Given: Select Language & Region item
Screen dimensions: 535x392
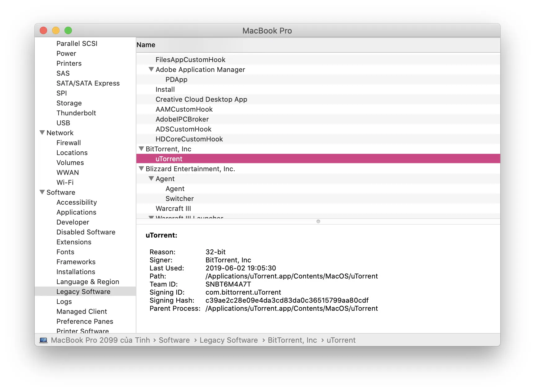Looking at the screenshot, I should tap(88, 282).
